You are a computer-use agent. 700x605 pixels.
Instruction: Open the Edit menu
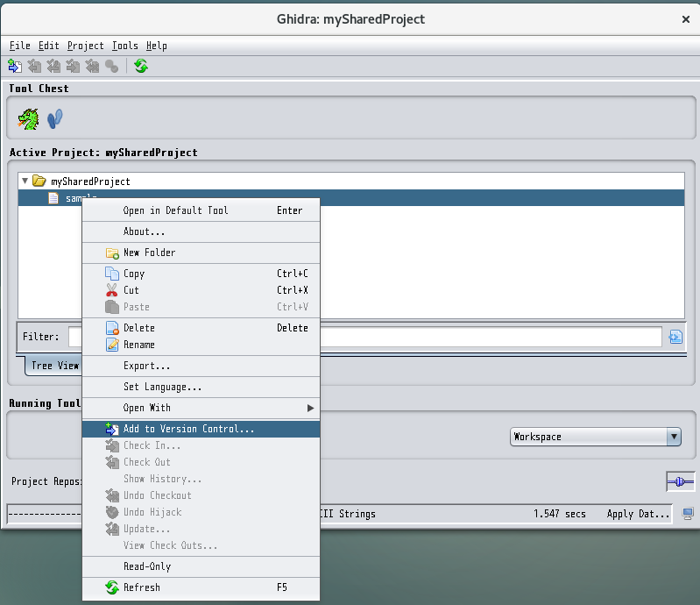point(49,46)
